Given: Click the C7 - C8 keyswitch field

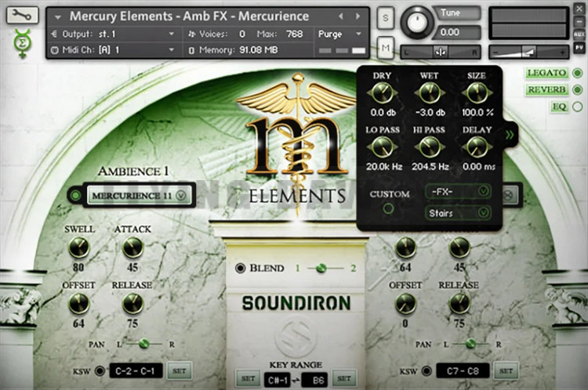Looking at the screenshot, I should (x=463, y=371).
